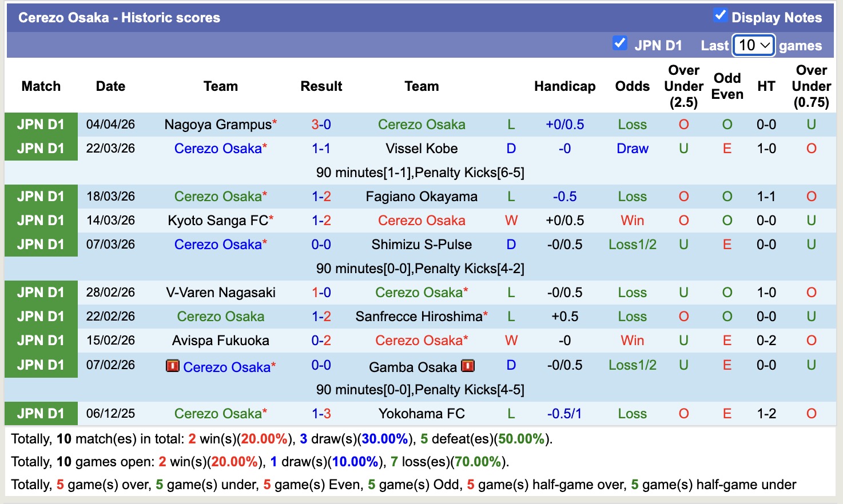Screen dimensions: 843x504
Task: Click JPN D1 label for 04/04/26 match
Action: (41, 125)
